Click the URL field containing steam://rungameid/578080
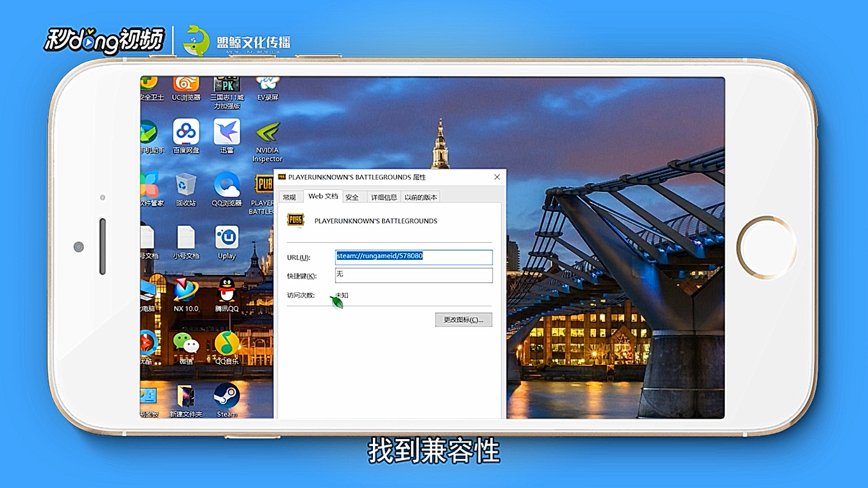Screen dimensions: 868x488 414,256
